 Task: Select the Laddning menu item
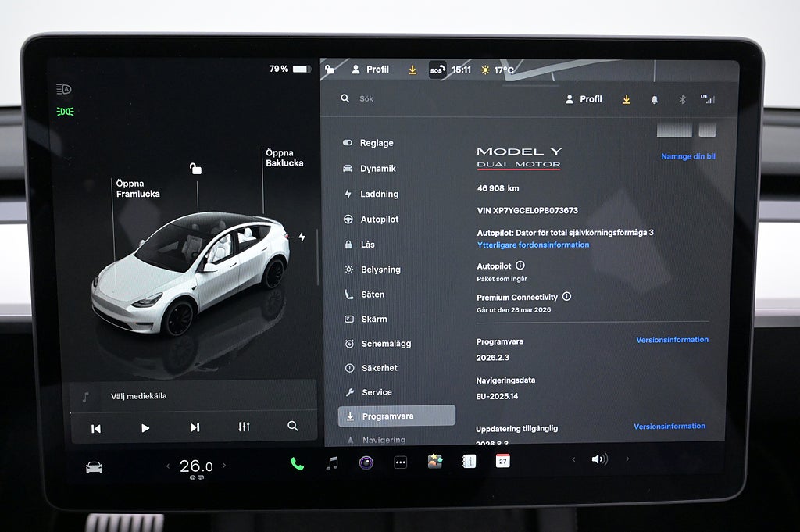[x=379, y=194]
